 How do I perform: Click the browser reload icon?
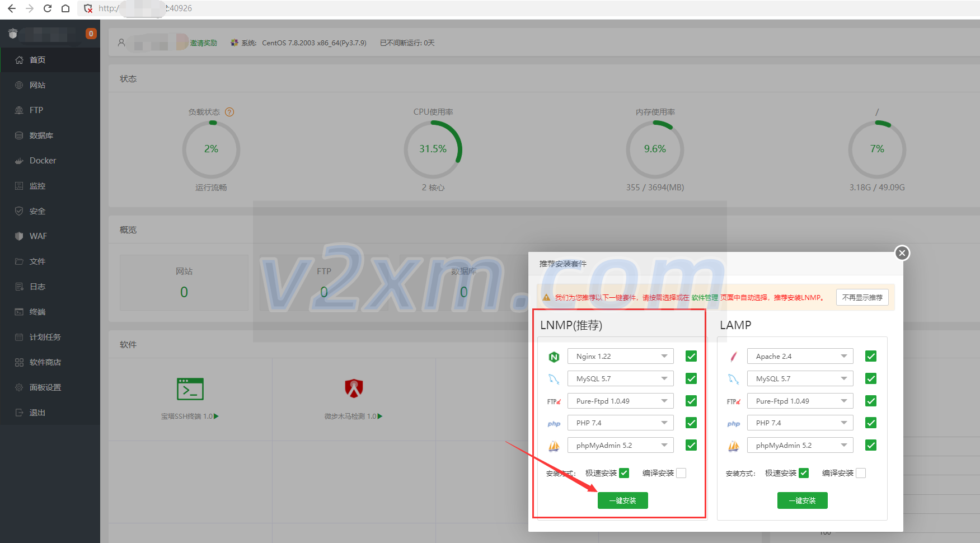click(x=48, y=8)
